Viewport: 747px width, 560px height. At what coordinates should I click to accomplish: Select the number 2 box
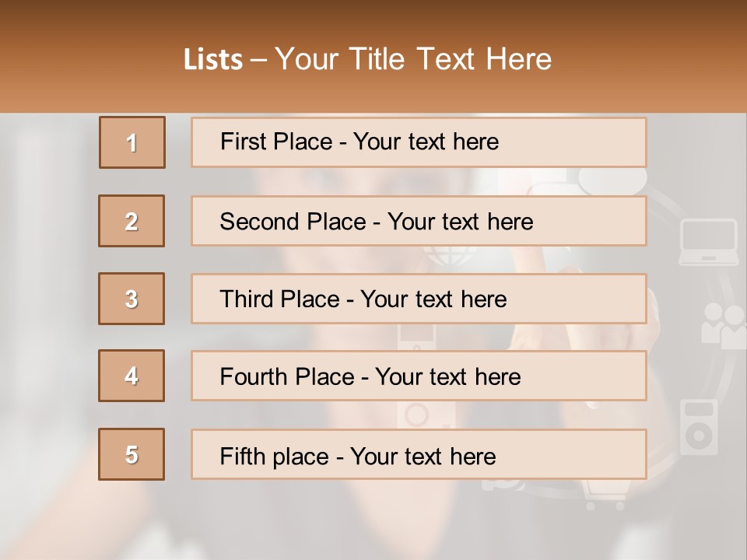[132, 221]
